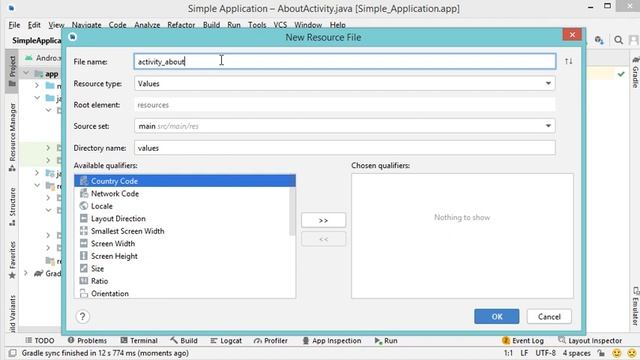
Task: Click the Size qualifier icon
Action: (84, 269)
